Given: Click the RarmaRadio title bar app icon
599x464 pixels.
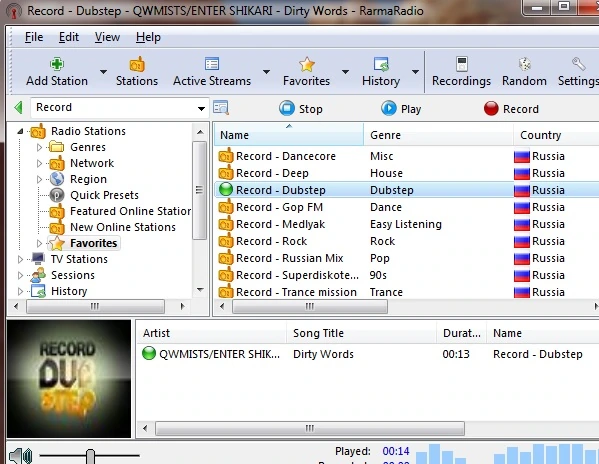Looking at the screenshot, I should (x=14, y=11).
